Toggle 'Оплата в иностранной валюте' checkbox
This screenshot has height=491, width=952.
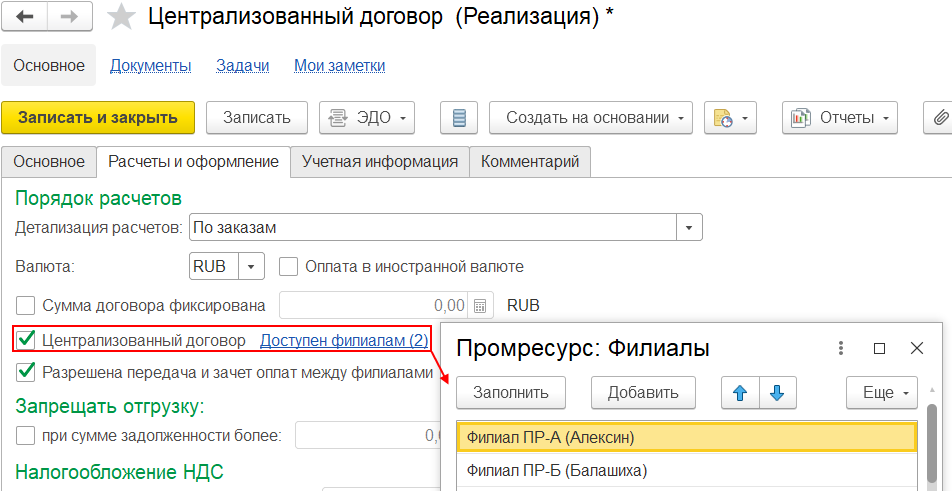click(x=289, y=267)
